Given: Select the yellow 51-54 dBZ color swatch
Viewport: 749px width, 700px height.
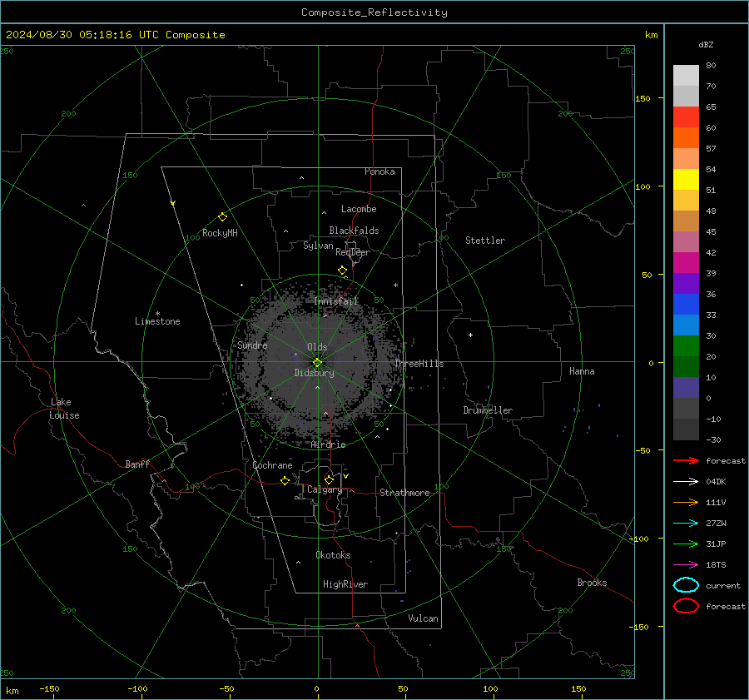Looking at the screenshot, I should click(x=686, y=180).
